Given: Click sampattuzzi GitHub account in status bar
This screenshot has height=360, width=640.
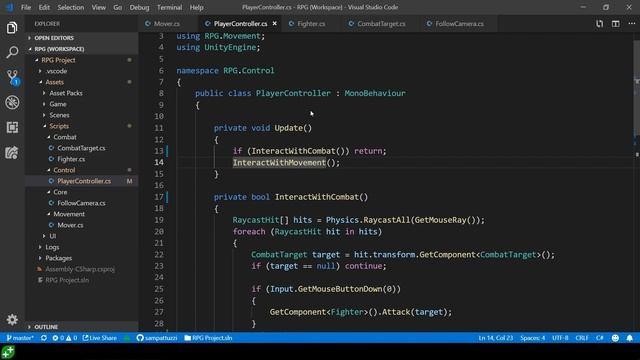Looking at the screenshot, I should coord(157,338).
